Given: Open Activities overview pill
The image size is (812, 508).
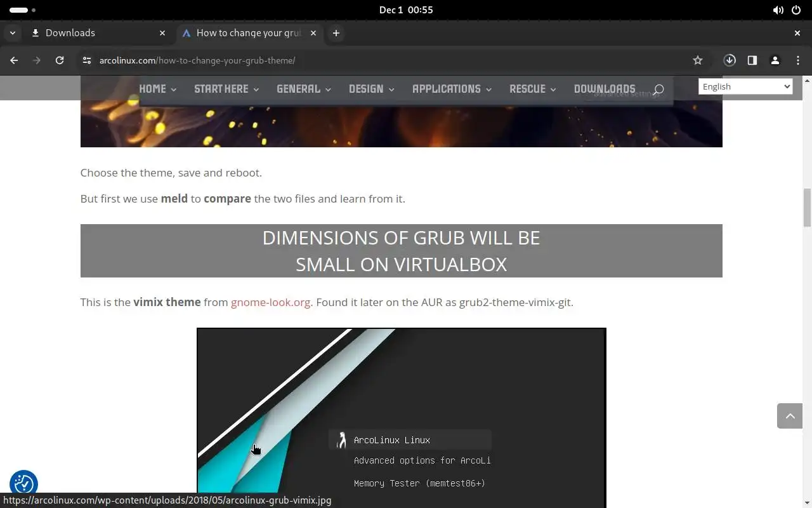Looking at the screenshot, I should [22, 10].
